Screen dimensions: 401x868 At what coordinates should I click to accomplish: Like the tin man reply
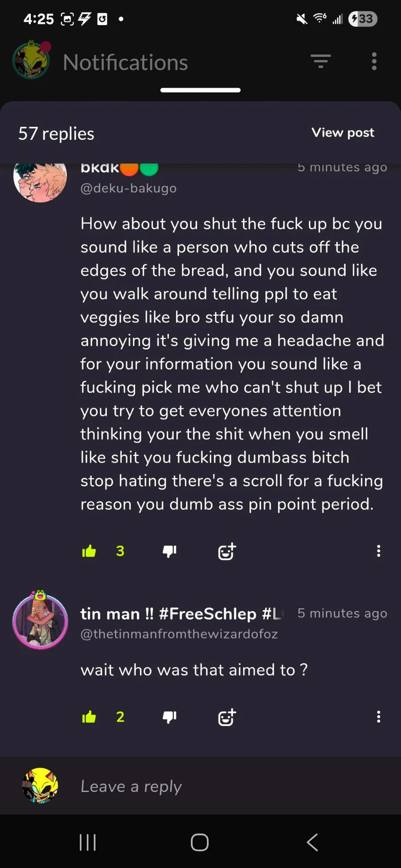(x=89, y=717)
